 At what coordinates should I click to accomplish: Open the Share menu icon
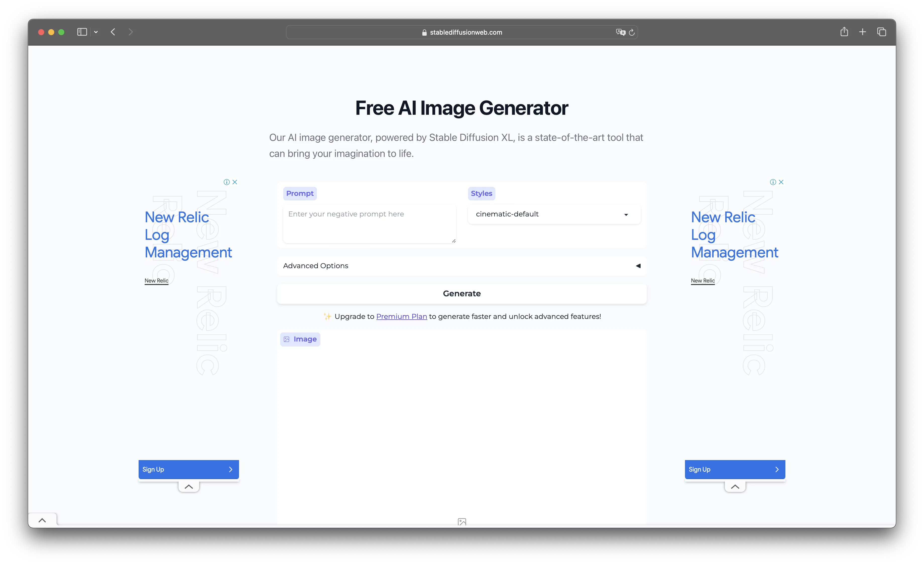coord(844,32)
